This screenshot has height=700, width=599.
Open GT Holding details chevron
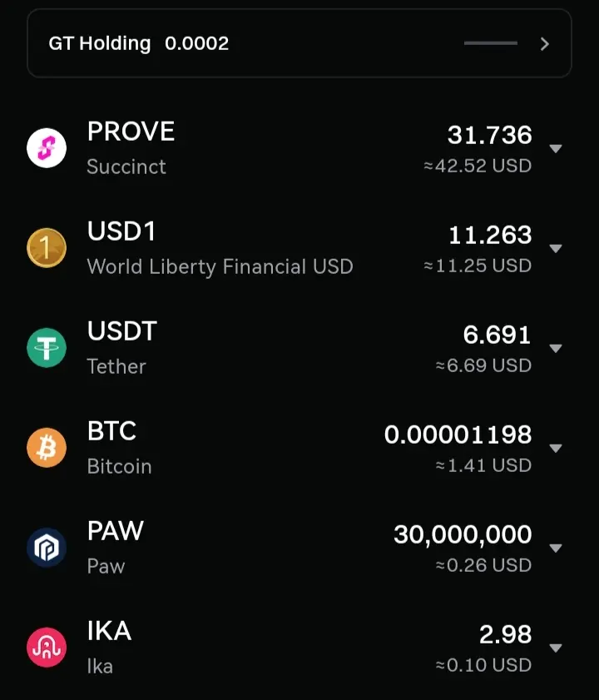click(x=545, y=44)
